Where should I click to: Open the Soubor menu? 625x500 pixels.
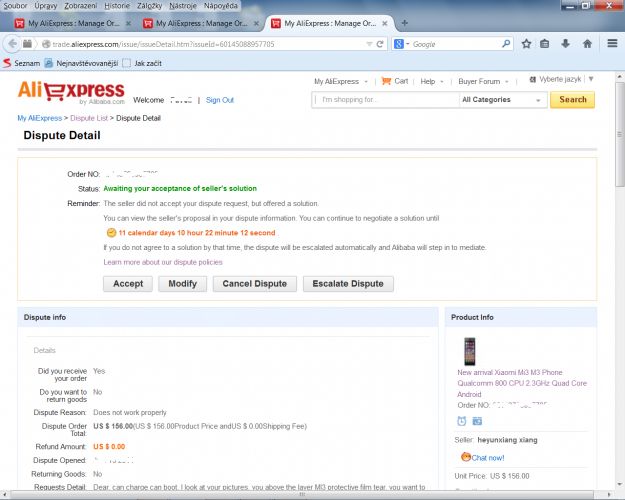point(15,6)
